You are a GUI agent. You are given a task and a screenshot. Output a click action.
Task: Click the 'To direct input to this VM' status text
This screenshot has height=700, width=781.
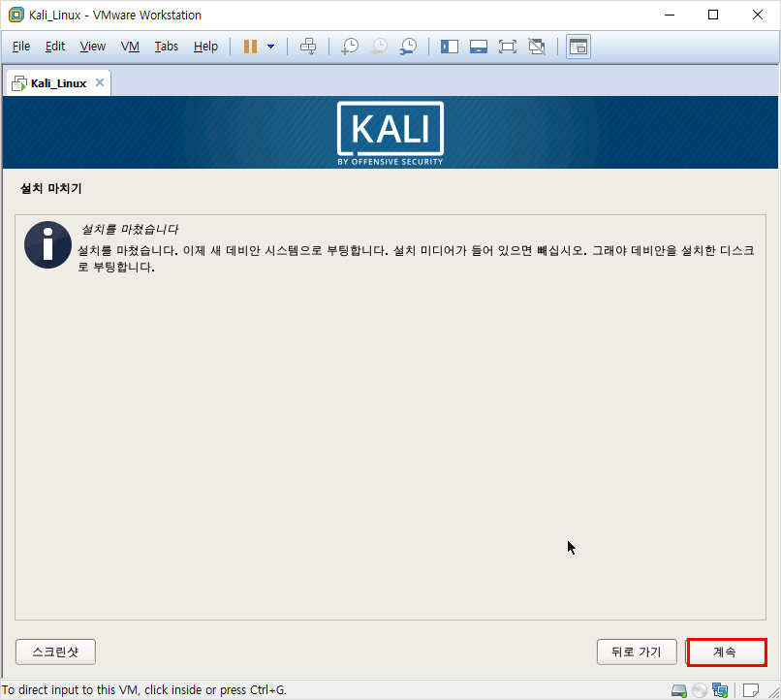coord(144,690)
